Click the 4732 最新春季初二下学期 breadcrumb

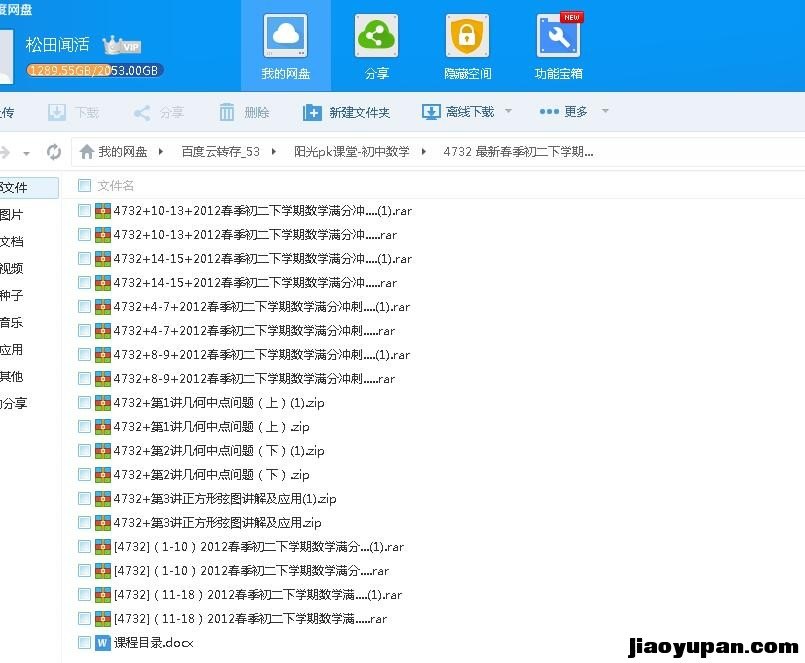[519, 151]
